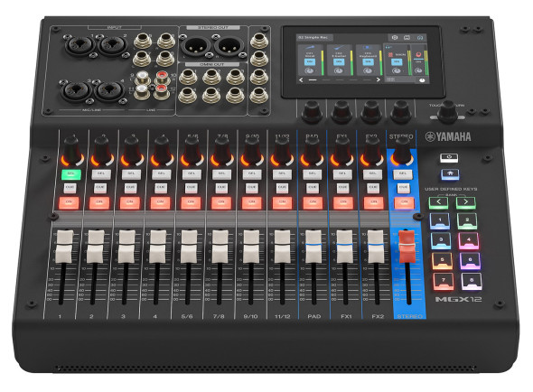Tap MAIN ON button on touchscreen
The height and width of the screenshot is (392, 533).
point(397,61)
